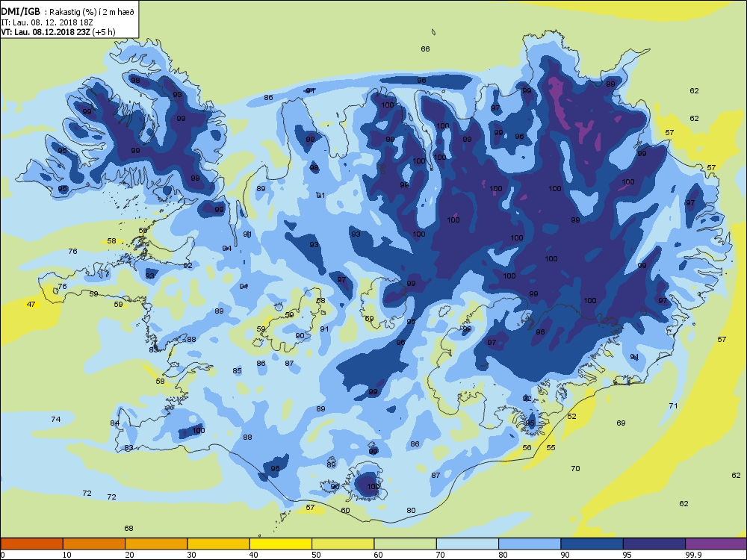
Task: Click the navy 95–99.9 legend swatch
Action: tap(654, 544)
